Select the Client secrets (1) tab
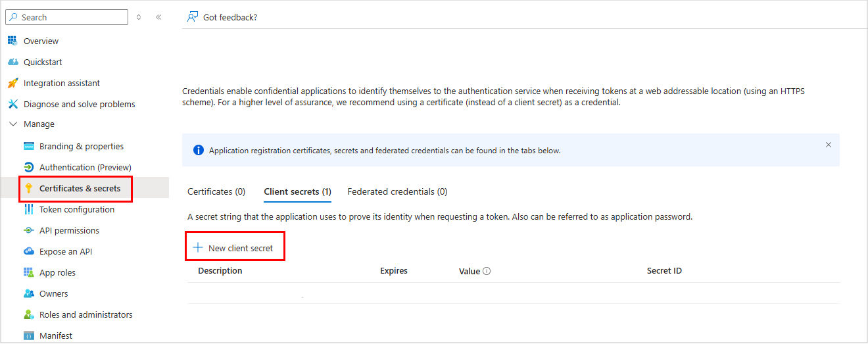This screenshot has height=344, width=868. click(297, 191)
